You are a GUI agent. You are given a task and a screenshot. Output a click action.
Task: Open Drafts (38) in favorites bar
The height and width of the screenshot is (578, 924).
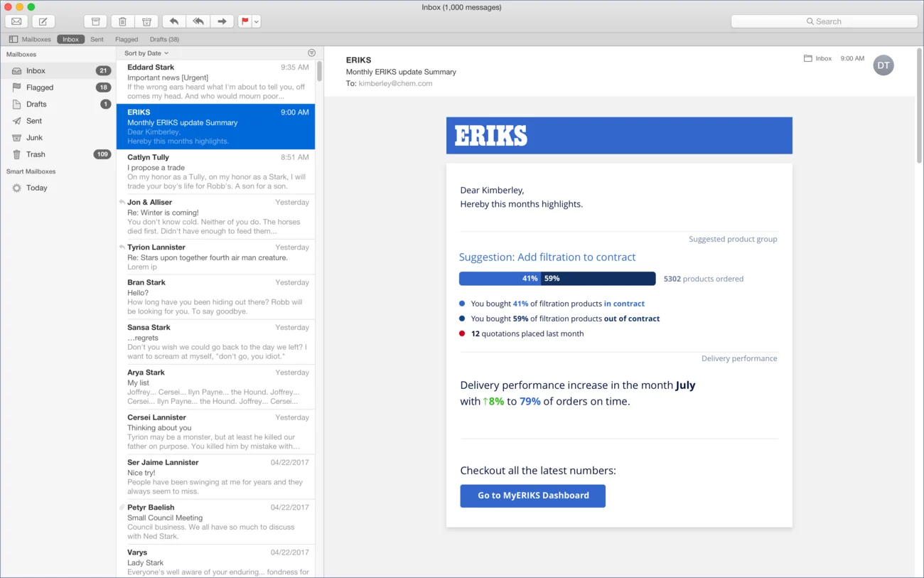coord(164,39)
